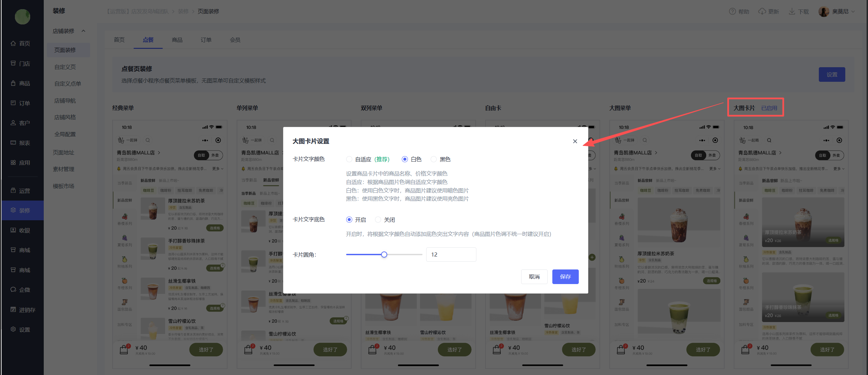Switch to the 会员 tab
Image resolution: width=868 pixels, height=375 pixels.
point(235,40)
